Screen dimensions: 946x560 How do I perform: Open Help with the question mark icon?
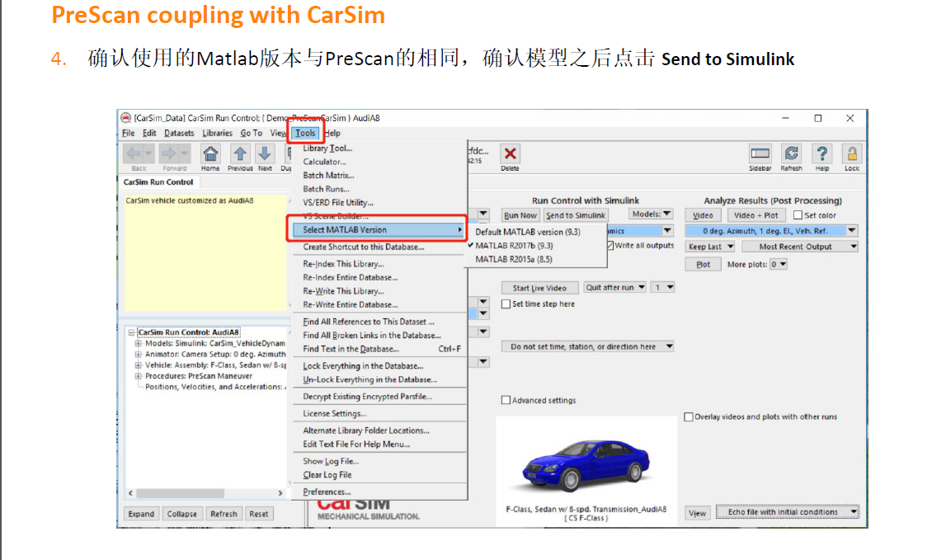pyautogui.click(x=821, y=154)
